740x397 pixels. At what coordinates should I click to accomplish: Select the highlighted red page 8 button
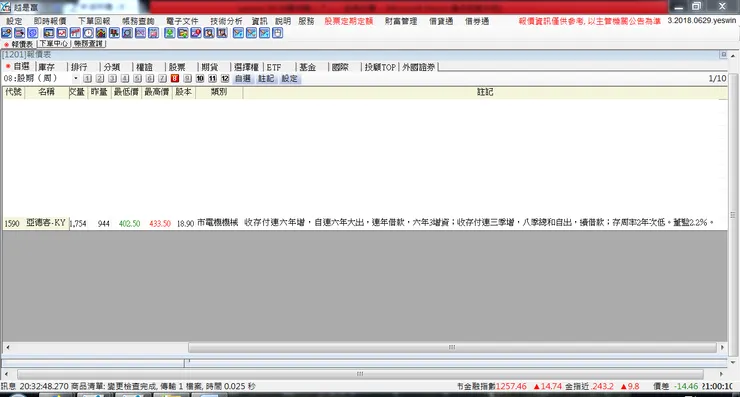pos(175,78)
